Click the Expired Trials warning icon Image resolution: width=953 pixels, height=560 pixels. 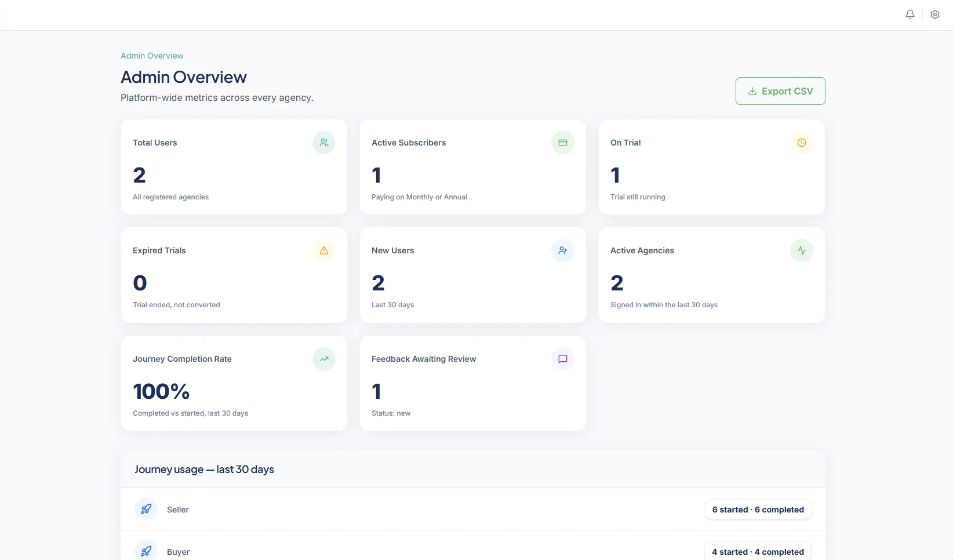coord(324,250)
